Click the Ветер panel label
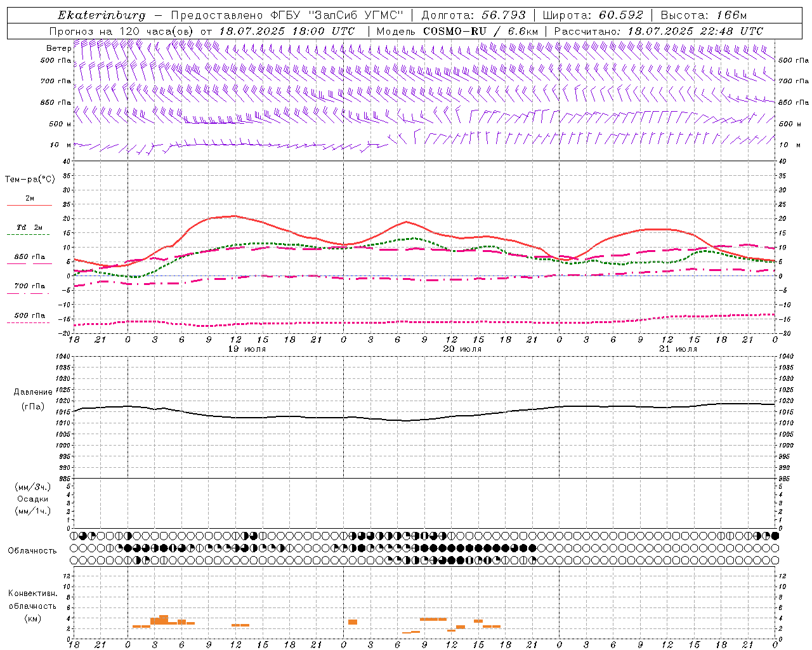Viewport: 812px width, 650px height. (x=58, y=48)
